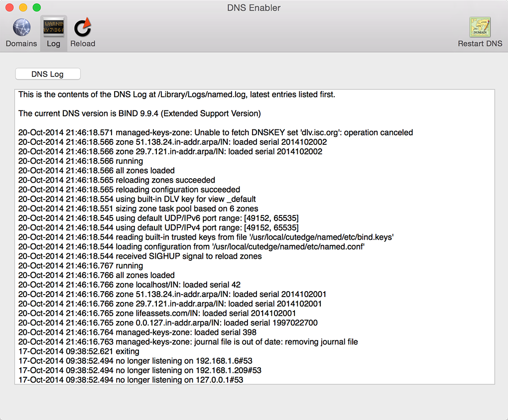Click the DNS Log button

pyautogui.click(x=48, y=74)
